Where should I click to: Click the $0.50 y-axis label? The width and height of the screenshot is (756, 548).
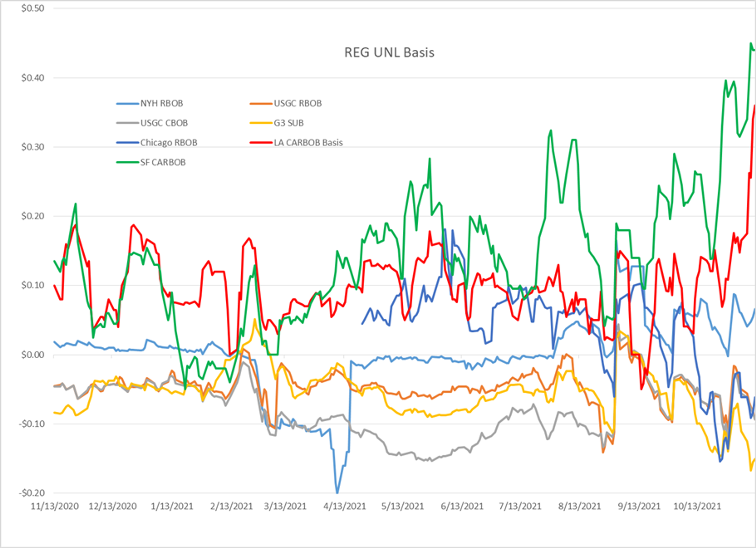pos(33,8)
